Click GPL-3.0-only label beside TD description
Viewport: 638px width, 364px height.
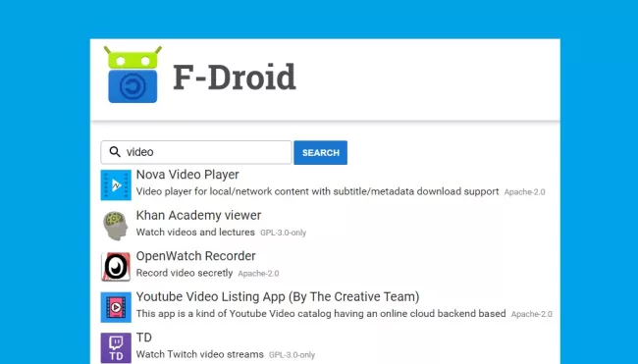click(x=292, y=354)
